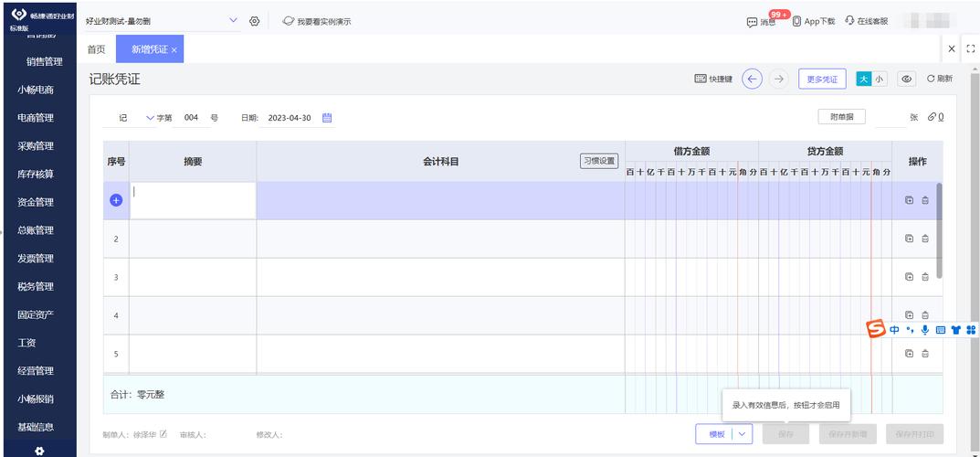This screenshot has height=457, width=980.
Task: Click the add-row plus icon on row 1
Action: [x=116, y=200]
